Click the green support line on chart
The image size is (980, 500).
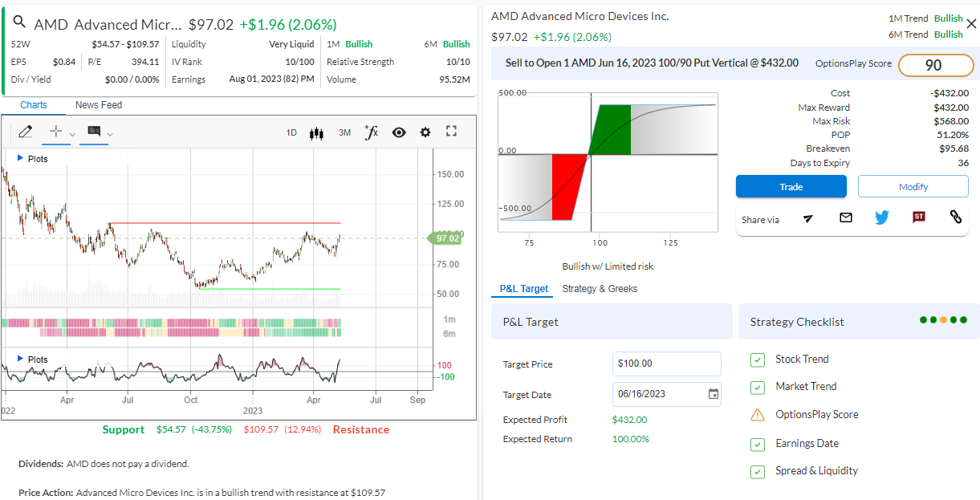point(268,289)
